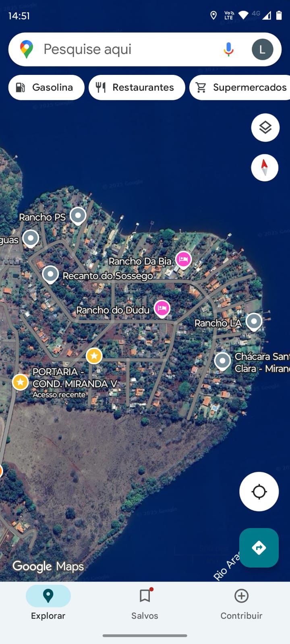
Task: Start voice search with microphone icon
Action: click(228, 49)
